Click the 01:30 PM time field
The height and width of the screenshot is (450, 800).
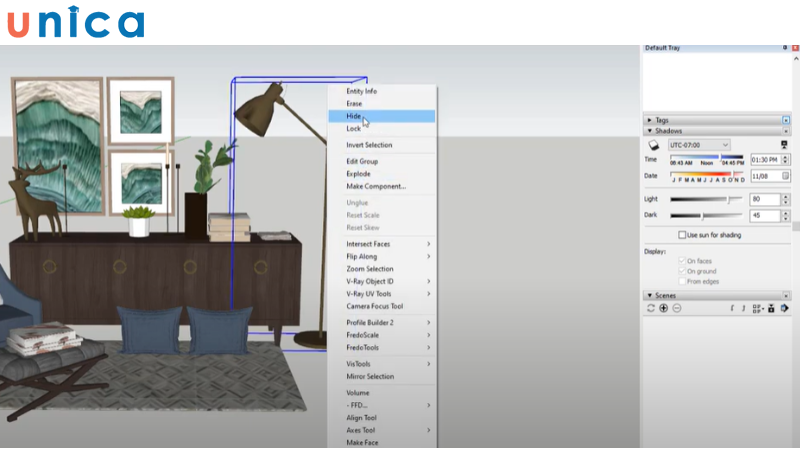(763, 160)
